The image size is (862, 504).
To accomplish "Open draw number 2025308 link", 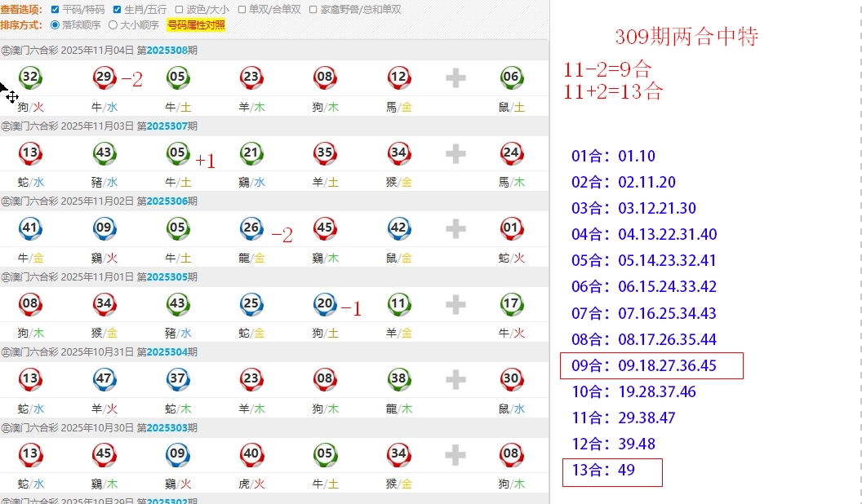I will [x=167, y=51].
